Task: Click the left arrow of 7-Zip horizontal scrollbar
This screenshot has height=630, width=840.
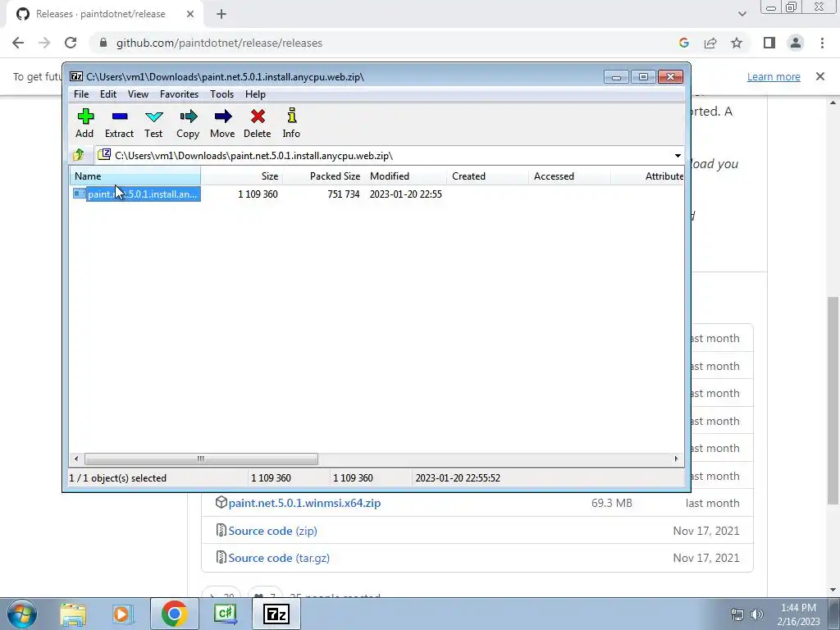Action: click(x=76, y=459)
